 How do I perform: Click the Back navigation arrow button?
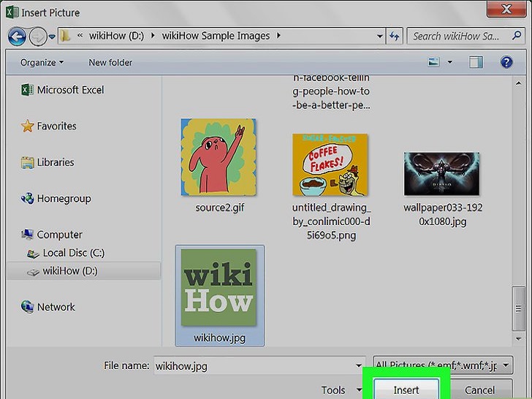[x=18, y=36]
